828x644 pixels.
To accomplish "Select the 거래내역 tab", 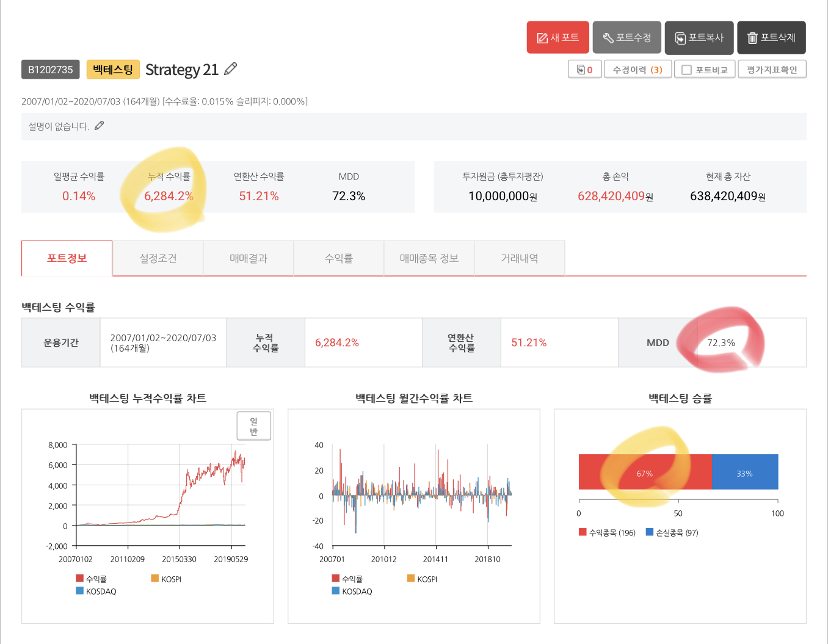I will click(519, 258).
